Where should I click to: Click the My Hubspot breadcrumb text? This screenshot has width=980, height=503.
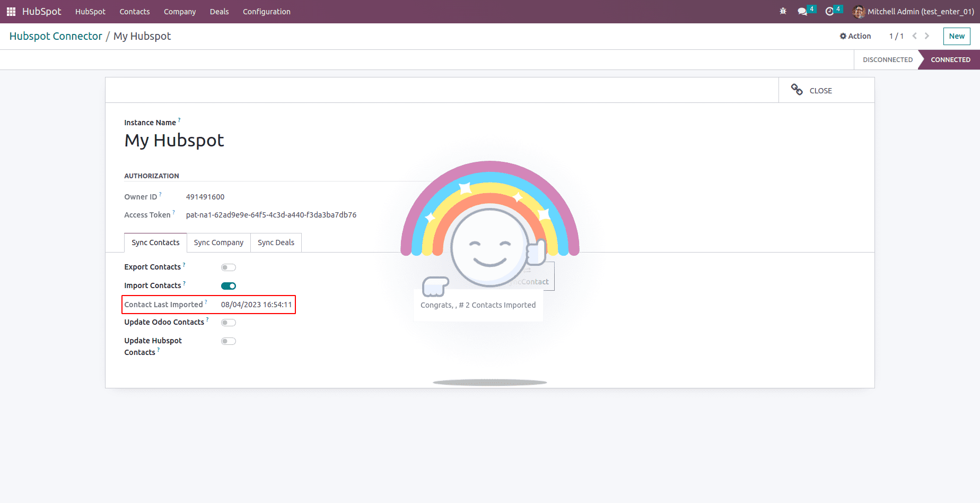[x=142, y=36]
